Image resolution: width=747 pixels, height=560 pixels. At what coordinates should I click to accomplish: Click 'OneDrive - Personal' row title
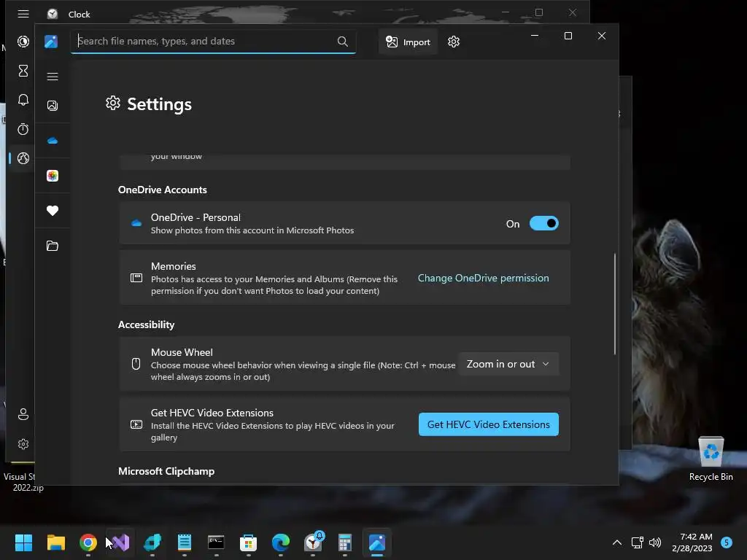(x=196, y=217)
